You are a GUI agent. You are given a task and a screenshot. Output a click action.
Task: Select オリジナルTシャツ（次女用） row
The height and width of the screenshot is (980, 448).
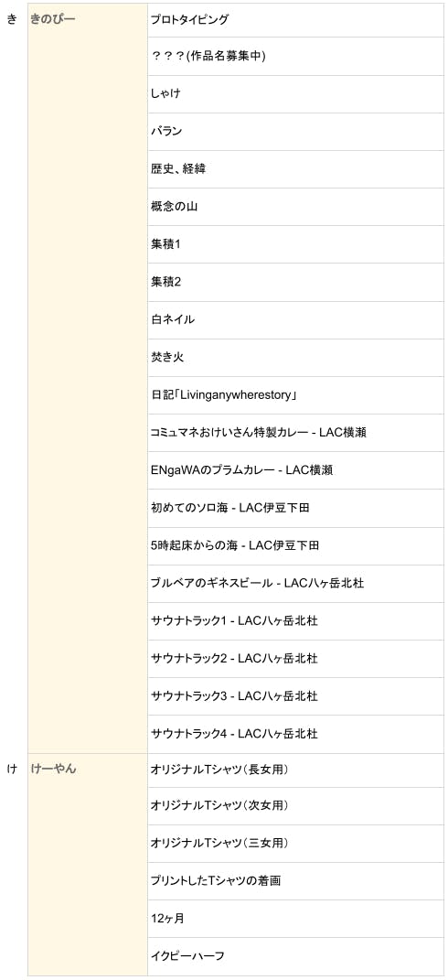(x=295, y=805)
